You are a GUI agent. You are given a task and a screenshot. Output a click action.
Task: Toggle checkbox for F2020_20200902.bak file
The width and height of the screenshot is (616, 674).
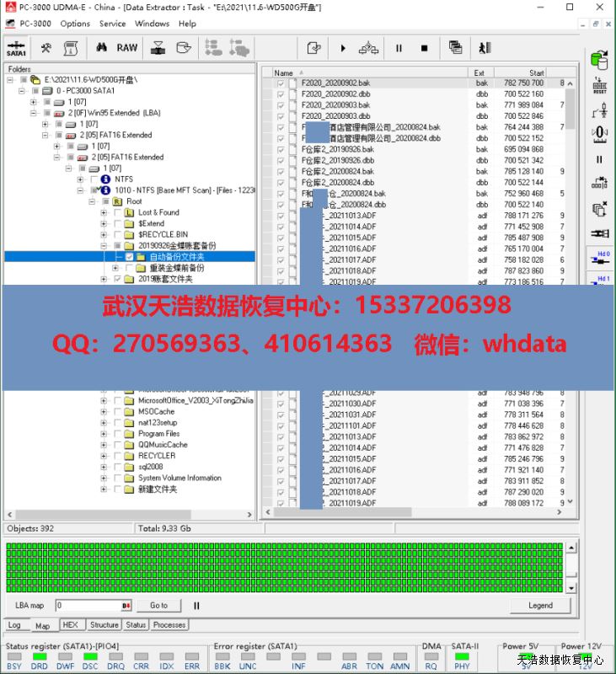(281, 83)
